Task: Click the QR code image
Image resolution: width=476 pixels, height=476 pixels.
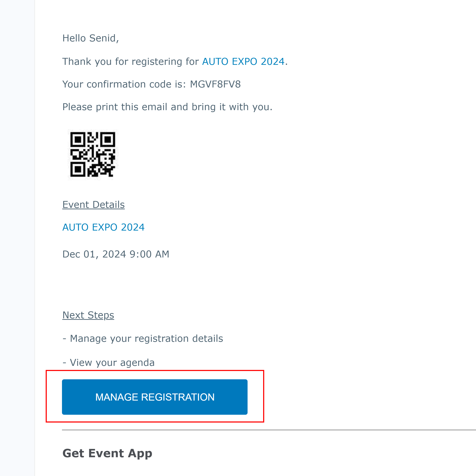Action: [93, 154]
